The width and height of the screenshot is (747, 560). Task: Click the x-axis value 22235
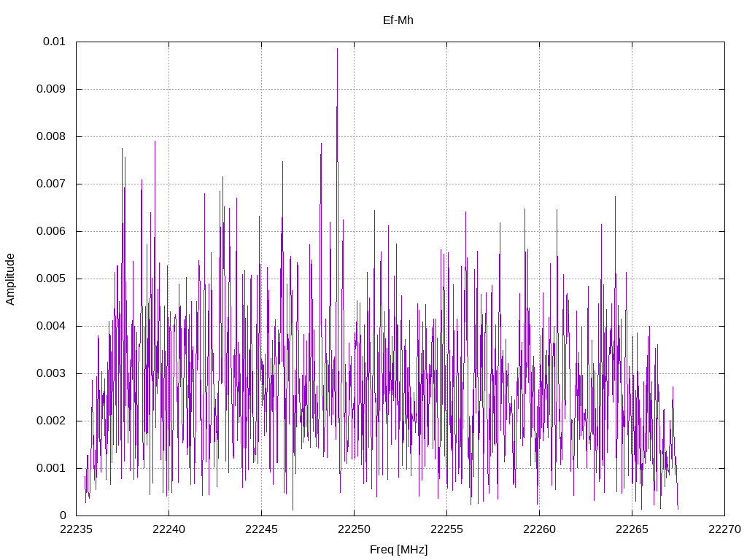(76, 529)
